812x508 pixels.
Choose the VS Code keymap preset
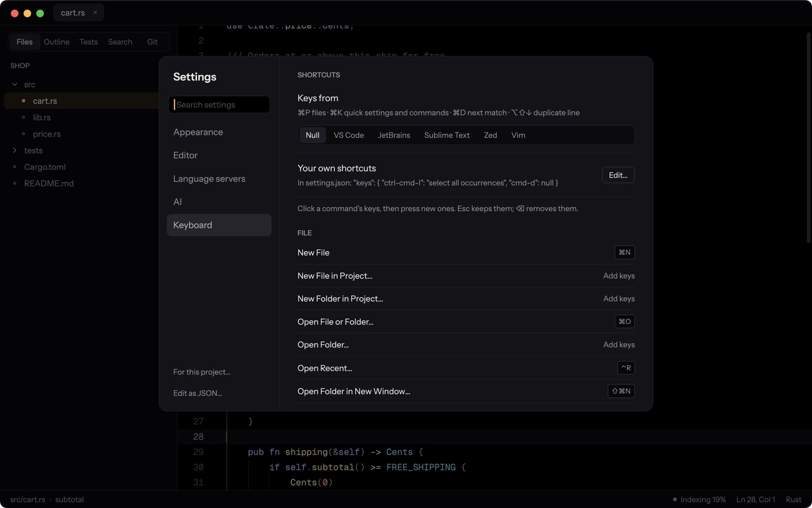tap(349, 135)
